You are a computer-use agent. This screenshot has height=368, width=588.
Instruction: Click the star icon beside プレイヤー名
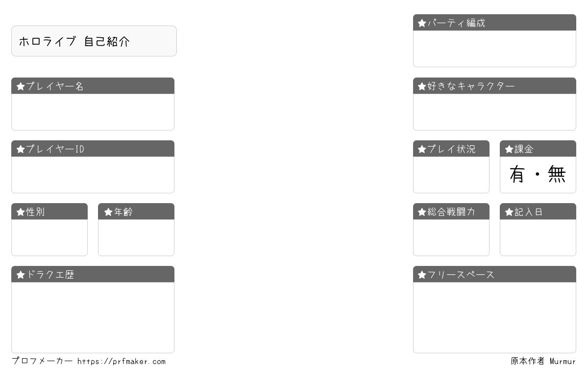pos(21,86)
